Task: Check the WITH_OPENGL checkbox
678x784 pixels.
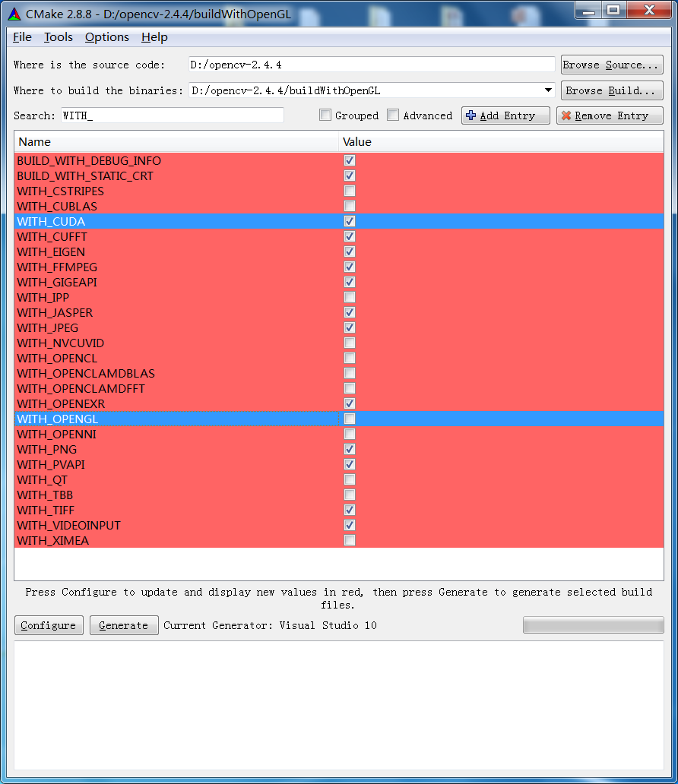Action: [x=350, y=419]
